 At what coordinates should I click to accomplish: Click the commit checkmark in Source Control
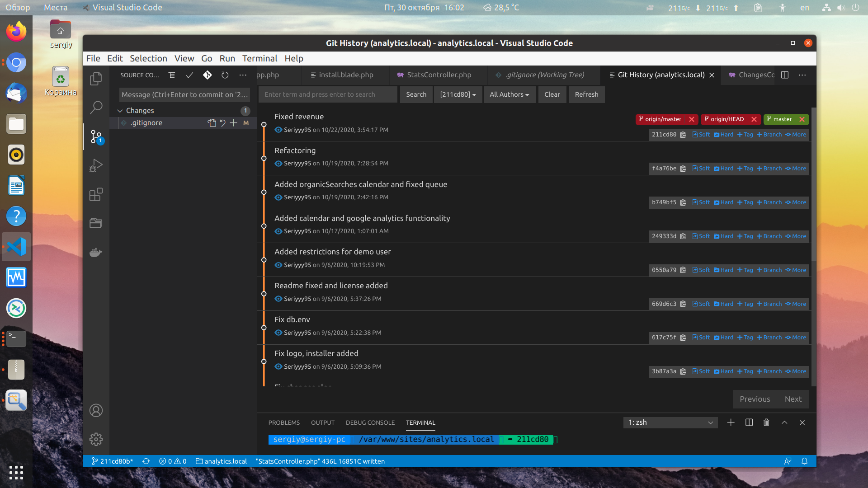pos(189,75)
